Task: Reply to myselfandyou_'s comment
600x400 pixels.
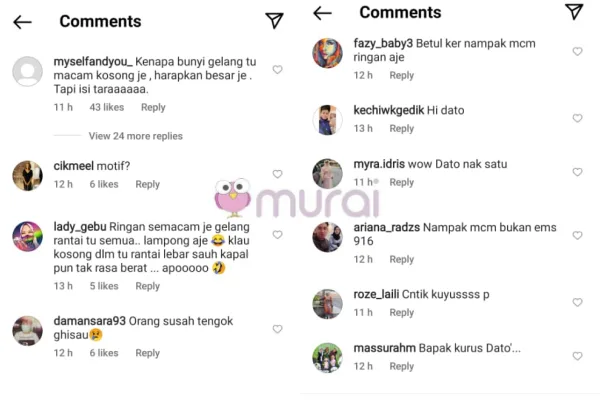Action: point(153,108)
